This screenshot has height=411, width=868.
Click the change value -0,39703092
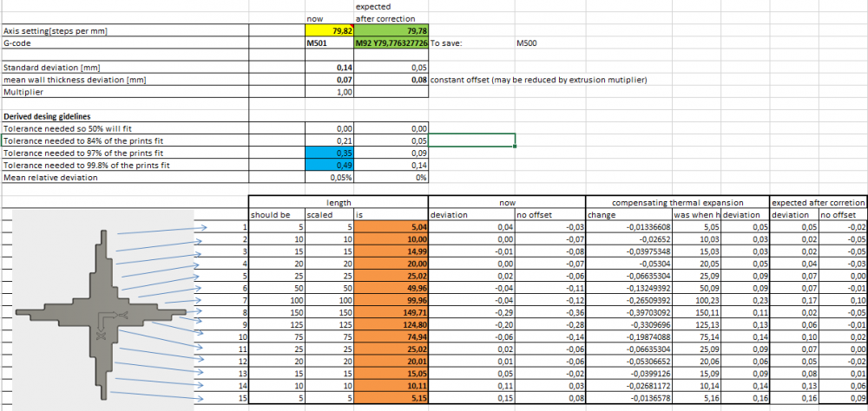[628, 311]
